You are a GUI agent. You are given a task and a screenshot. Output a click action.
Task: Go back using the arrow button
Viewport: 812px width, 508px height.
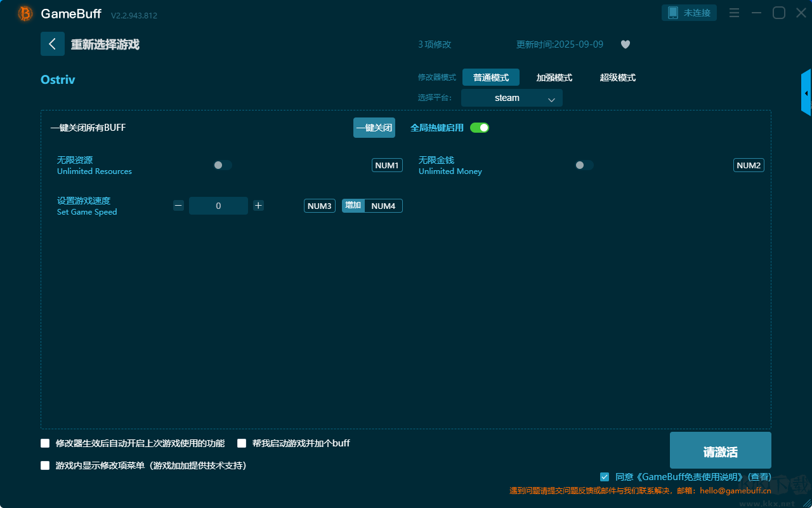(53, 44)
